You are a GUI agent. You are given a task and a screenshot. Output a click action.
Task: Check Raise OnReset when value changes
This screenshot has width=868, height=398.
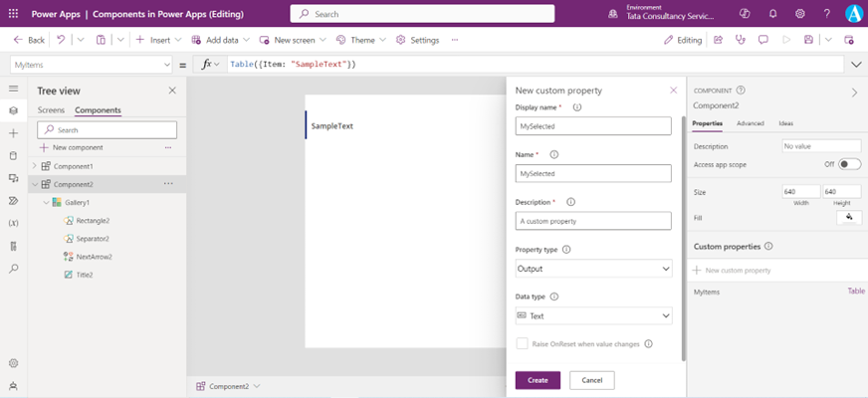[522, 343]
